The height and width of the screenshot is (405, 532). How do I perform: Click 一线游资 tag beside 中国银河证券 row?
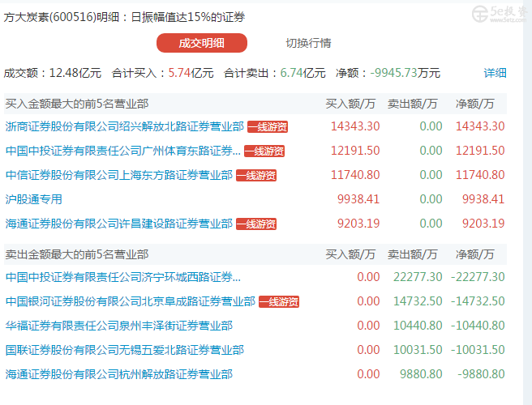click(x=279, y=301)
